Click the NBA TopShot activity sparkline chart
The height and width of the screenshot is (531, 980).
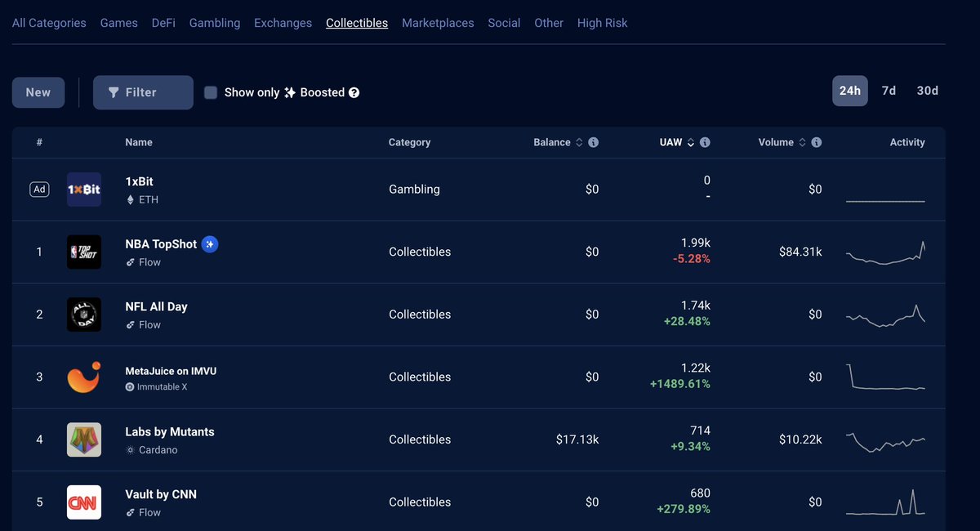pyautogui.click(x=886, y=252)
